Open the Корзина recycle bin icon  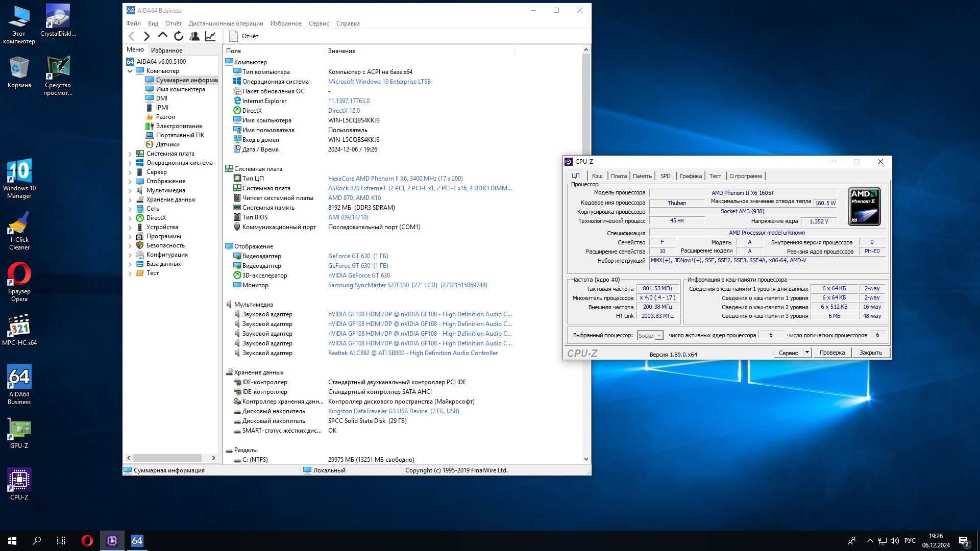pos(19,72)
